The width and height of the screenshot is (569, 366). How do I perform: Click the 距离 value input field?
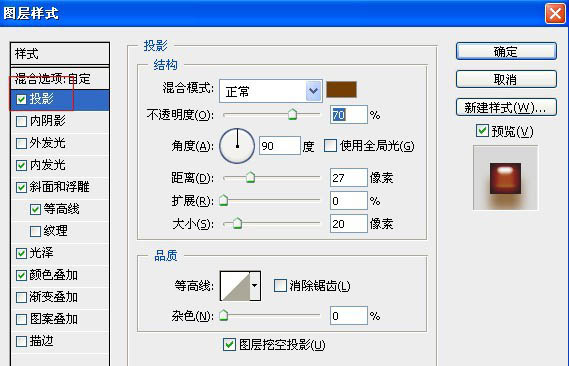pos(349,178)
